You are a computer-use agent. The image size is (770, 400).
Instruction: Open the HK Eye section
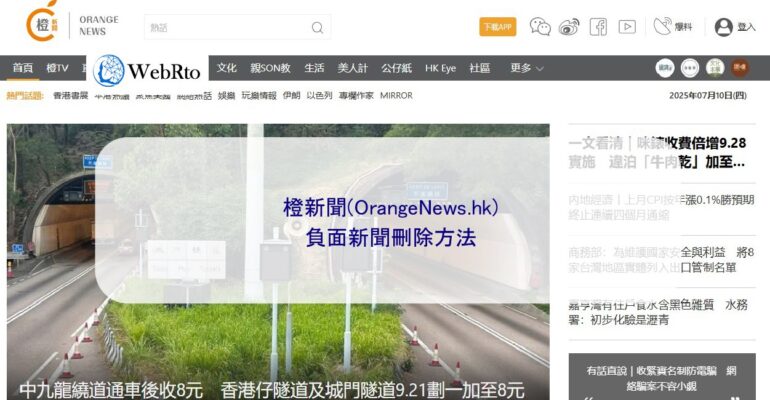440,68
